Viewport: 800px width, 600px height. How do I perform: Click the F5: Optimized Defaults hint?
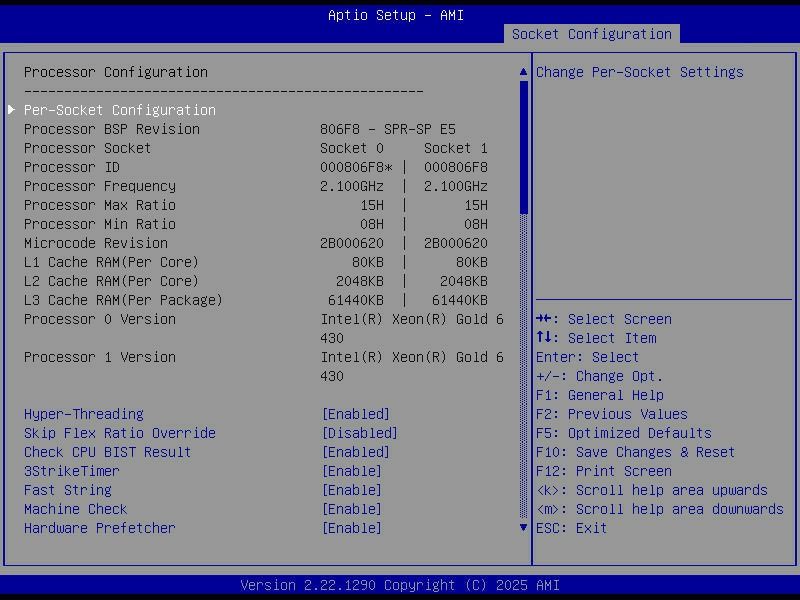pos(624,433)
